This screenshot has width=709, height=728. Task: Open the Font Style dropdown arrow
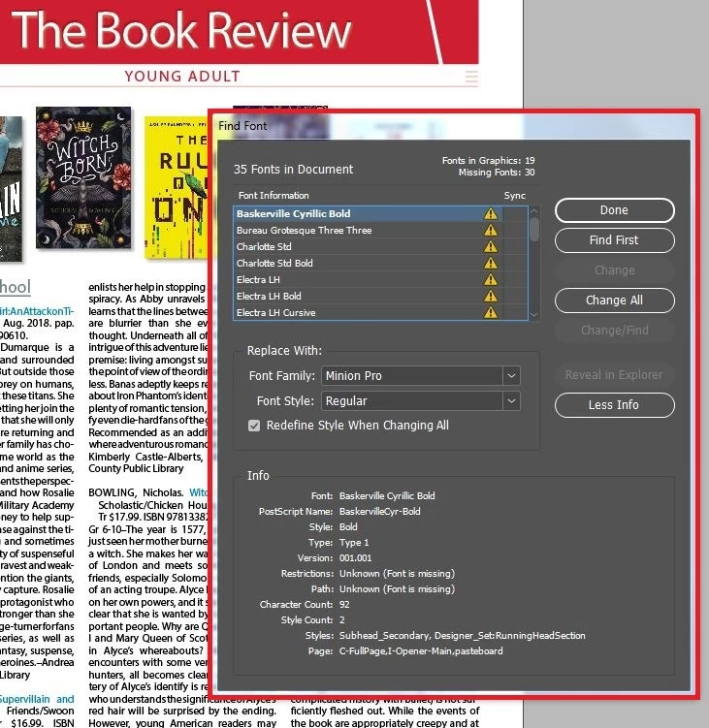click(511, 400)
